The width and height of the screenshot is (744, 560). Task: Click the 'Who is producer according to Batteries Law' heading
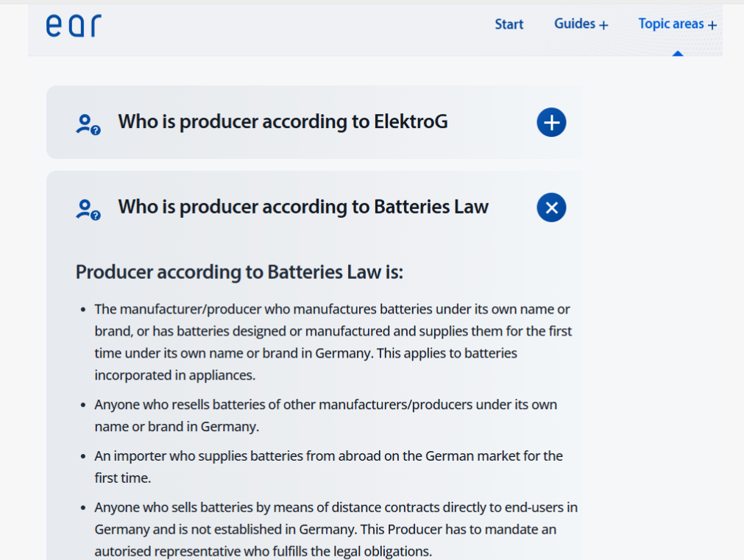click(303, 207)
